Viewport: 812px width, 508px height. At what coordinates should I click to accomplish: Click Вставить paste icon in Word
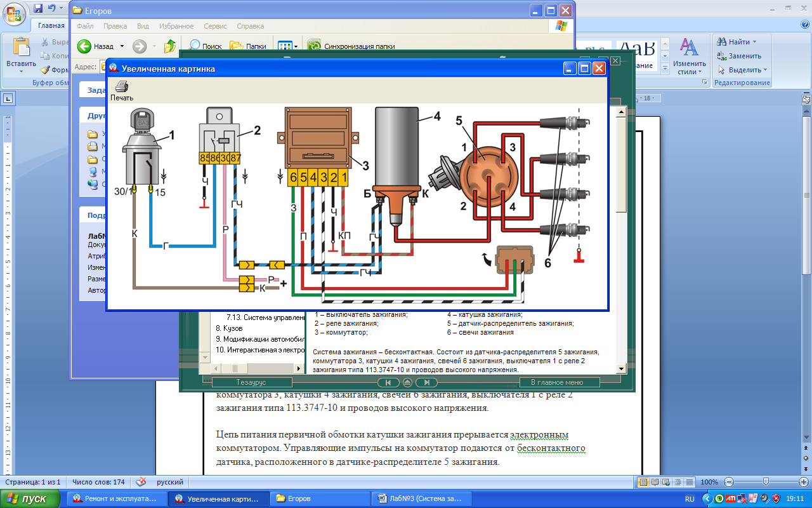[x=22, y=48]
